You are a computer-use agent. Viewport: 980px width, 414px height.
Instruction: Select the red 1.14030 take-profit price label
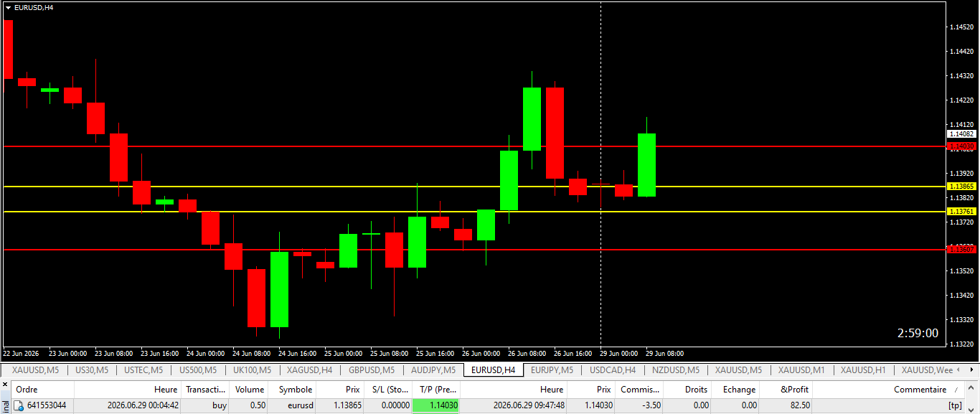coord(961,146)
